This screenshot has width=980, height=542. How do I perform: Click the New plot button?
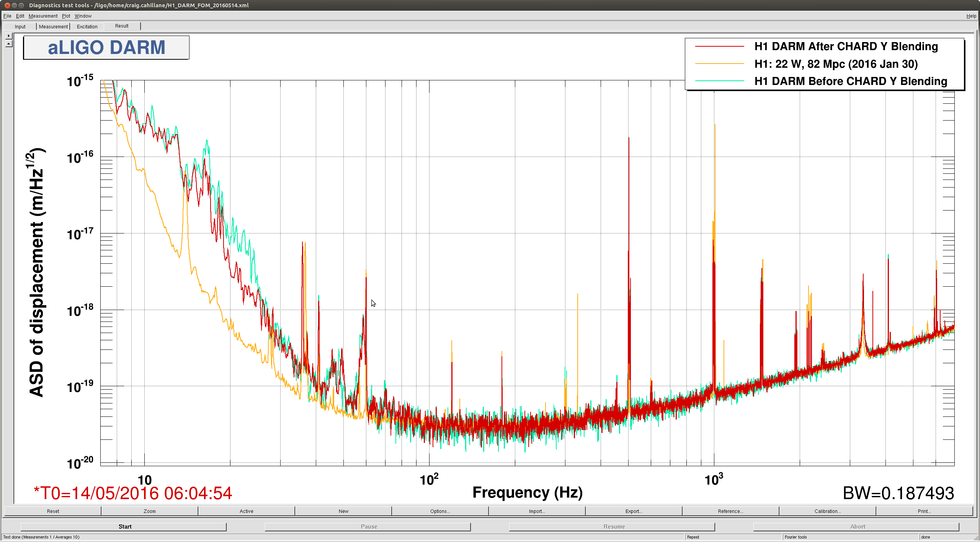tap(343, 511)
